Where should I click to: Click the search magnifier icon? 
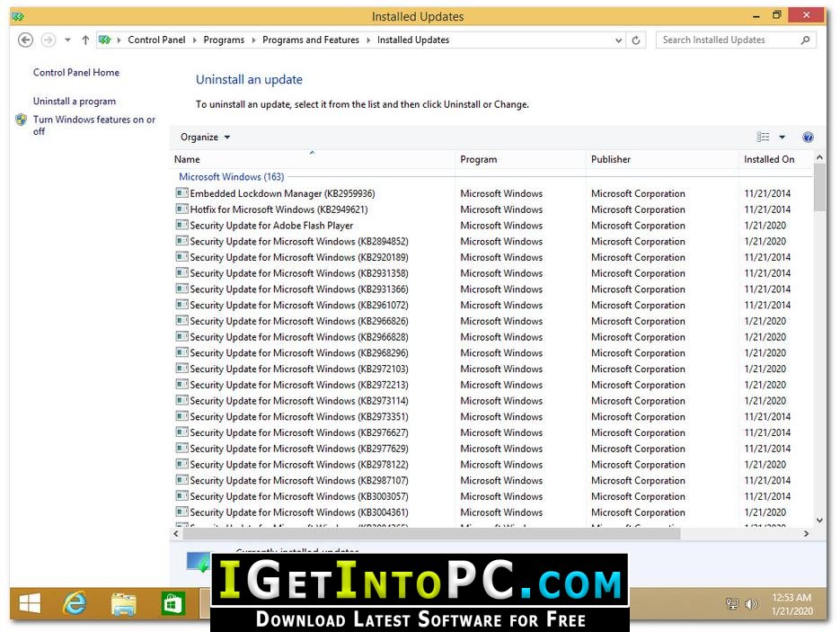click(805, 40)
